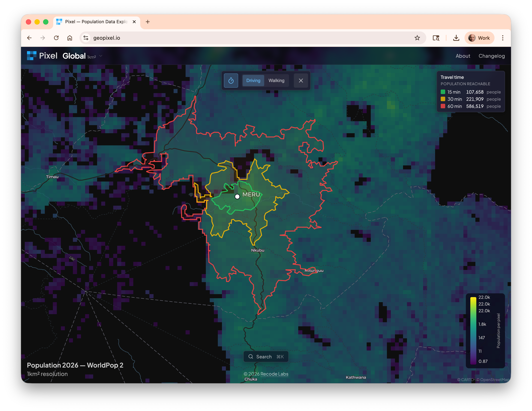Select Driving travel mode
The image size is (532, 411).
coord(253,81)
